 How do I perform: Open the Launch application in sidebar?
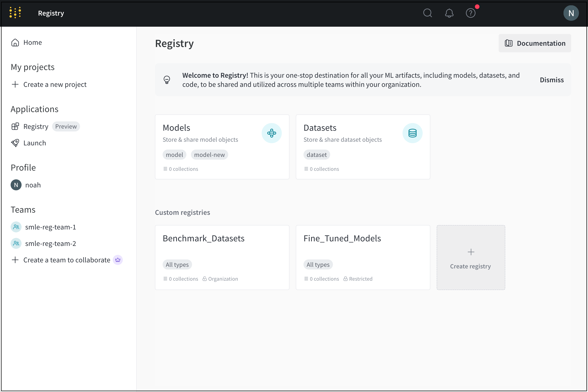tap(35, 143)
